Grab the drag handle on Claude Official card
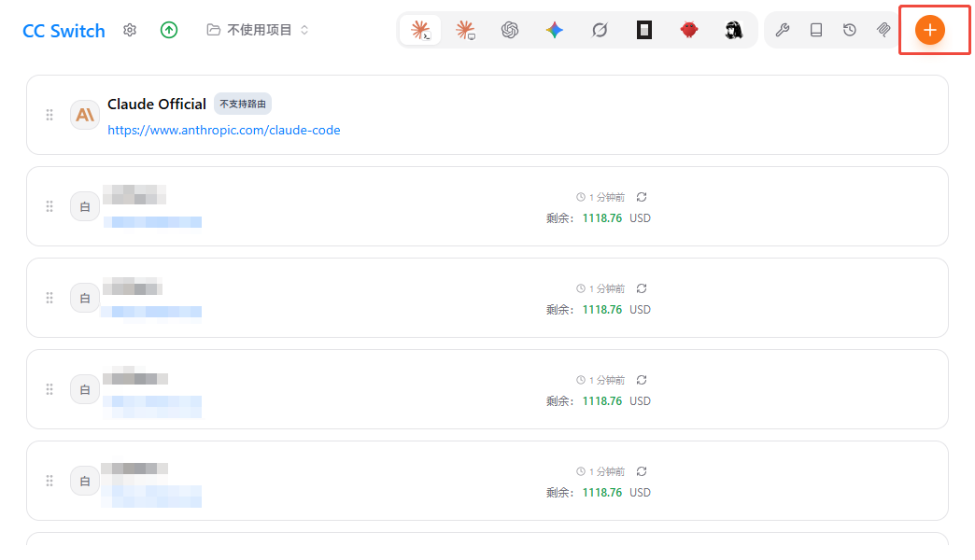The width and height of the screenshot is (975, 560). [49, 115]
